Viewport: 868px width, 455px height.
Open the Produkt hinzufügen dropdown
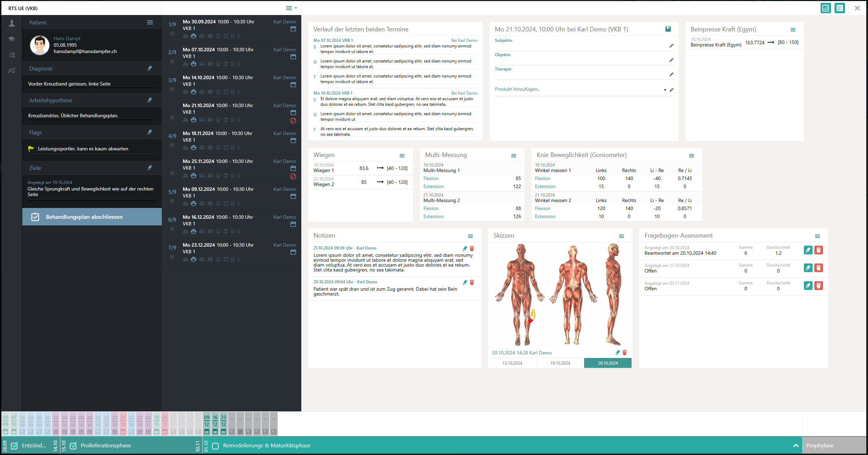coord(665,90)
